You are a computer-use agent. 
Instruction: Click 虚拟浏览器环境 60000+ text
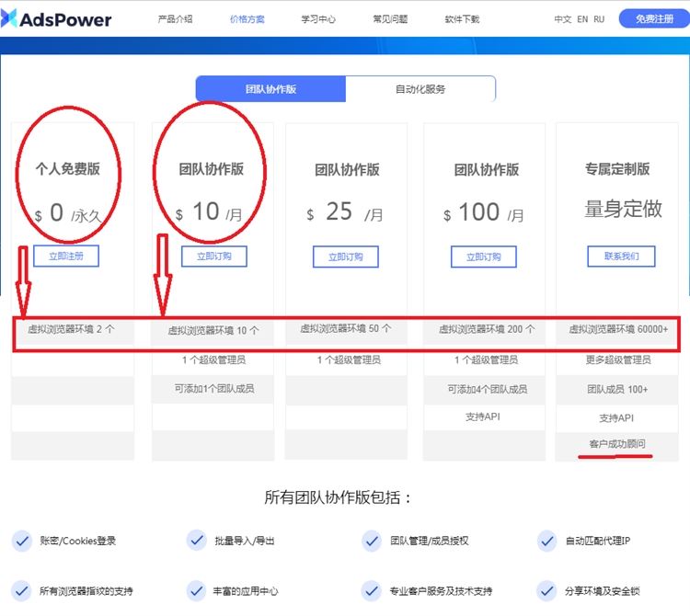tap(618, 329)
